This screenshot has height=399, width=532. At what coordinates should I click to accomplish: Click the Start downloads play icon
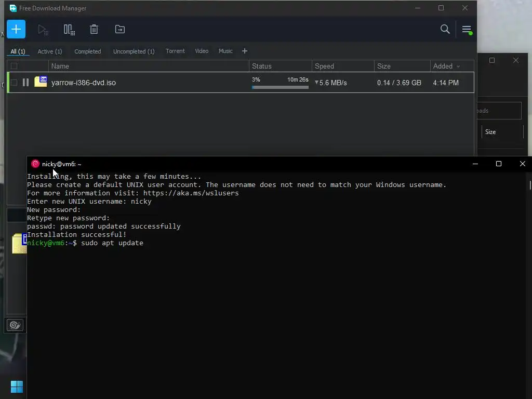pyautogui.click(x=43, y=30)
